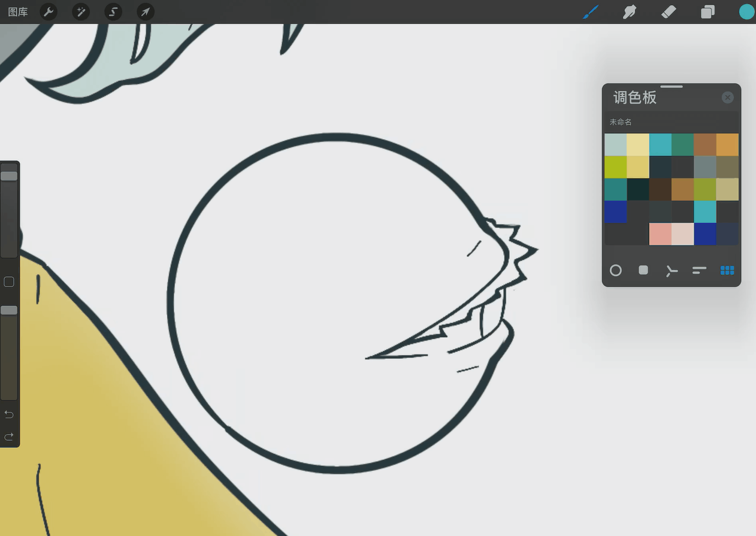Switch to the Palettes grid tab

click(727, 271)
